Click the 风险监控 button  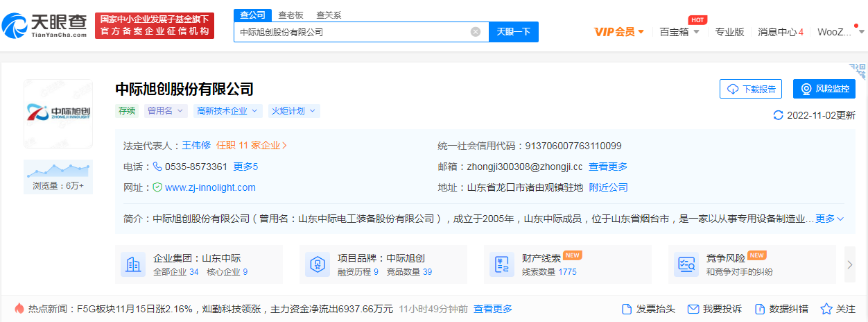pos(824,89)
